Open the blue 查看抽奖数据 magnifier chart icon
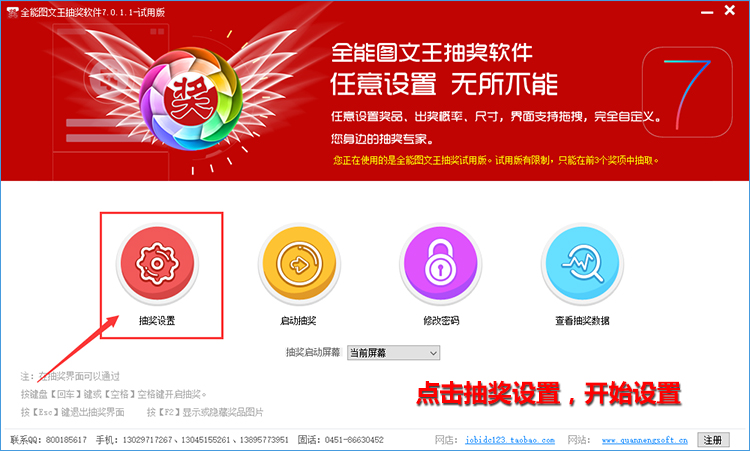The height and width of the screenshot is (451, 750). click(x=582, y=264)
